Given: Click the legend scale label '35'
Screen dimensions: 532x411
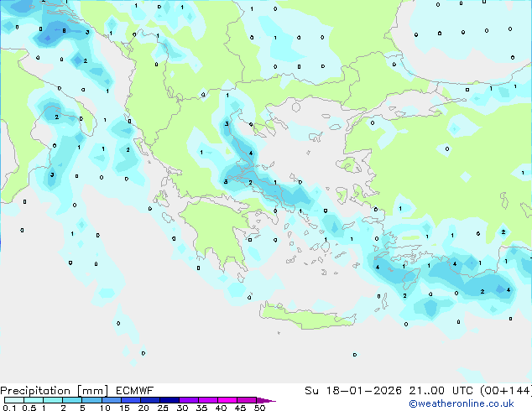Looking at the screenshot, I should click(x=202, y=408).
